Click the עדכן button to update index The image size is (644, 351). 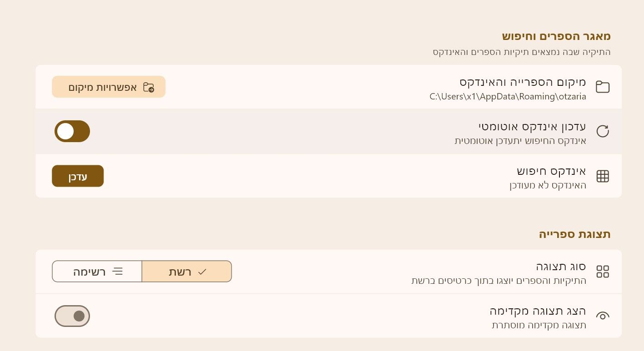[x=78, y=176]
